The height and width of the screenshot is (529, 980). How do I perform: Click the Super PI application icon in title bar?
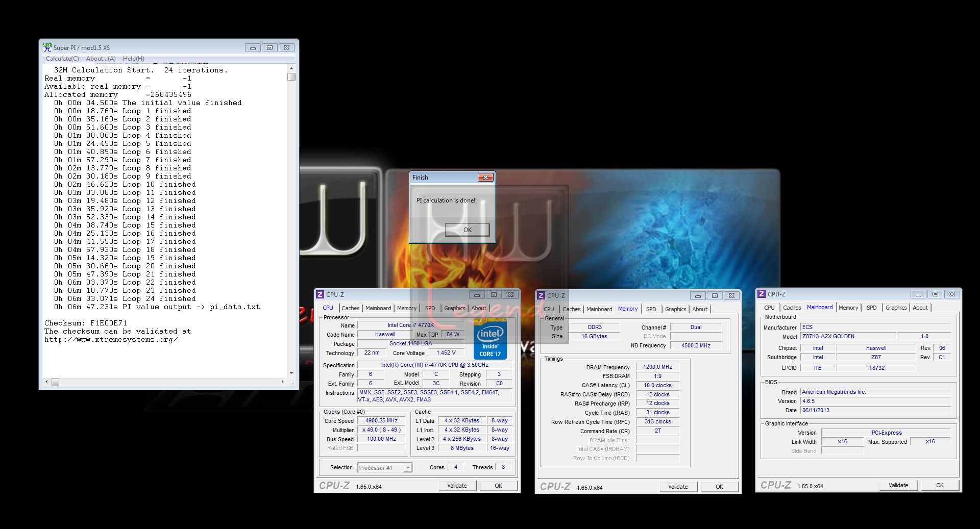(47, 47)
